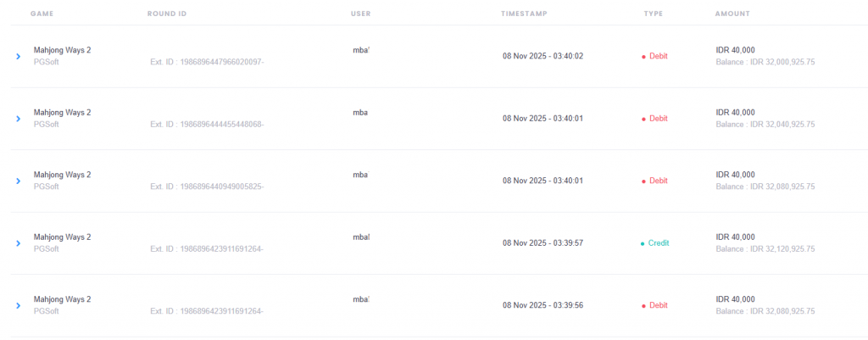Expand the row with balance IDR 32,040,925.75
Image resolution: width=868 pixels, height=340 pixels.
tap(18, 119)
